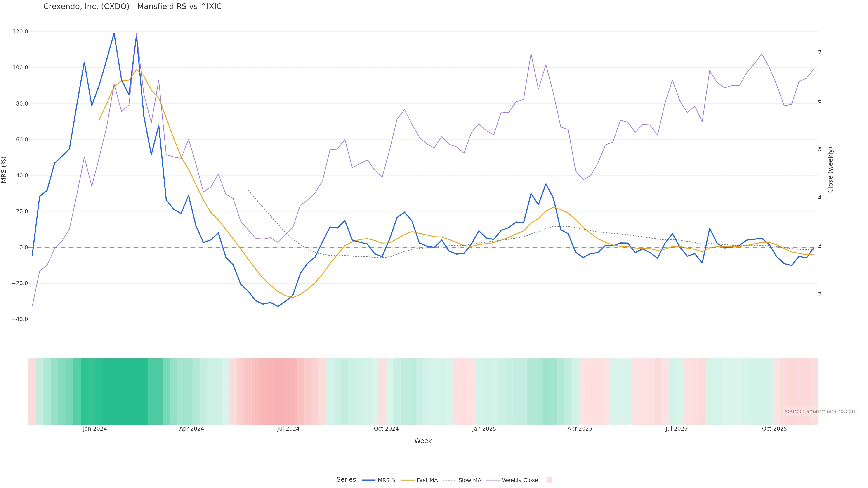Click the 2 tick on the Close axis
Screen dimensions: 868x488
[820, 294]
